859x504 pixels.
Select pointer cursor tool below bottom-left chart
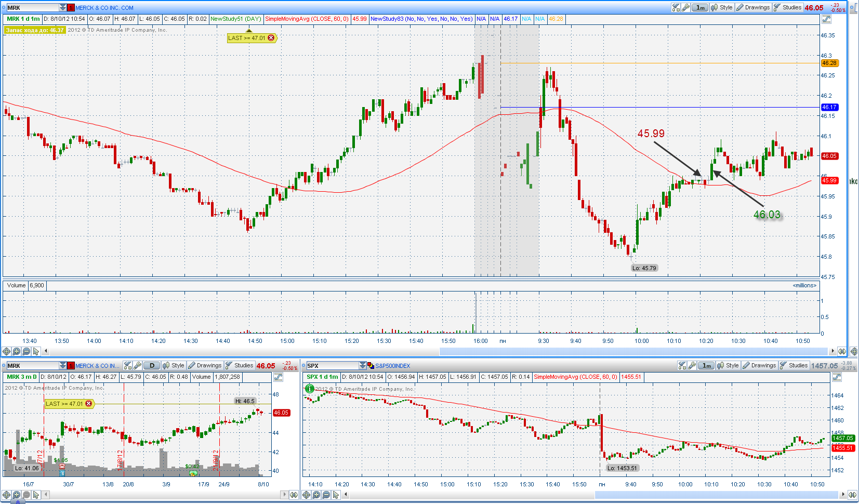point(36,495)
